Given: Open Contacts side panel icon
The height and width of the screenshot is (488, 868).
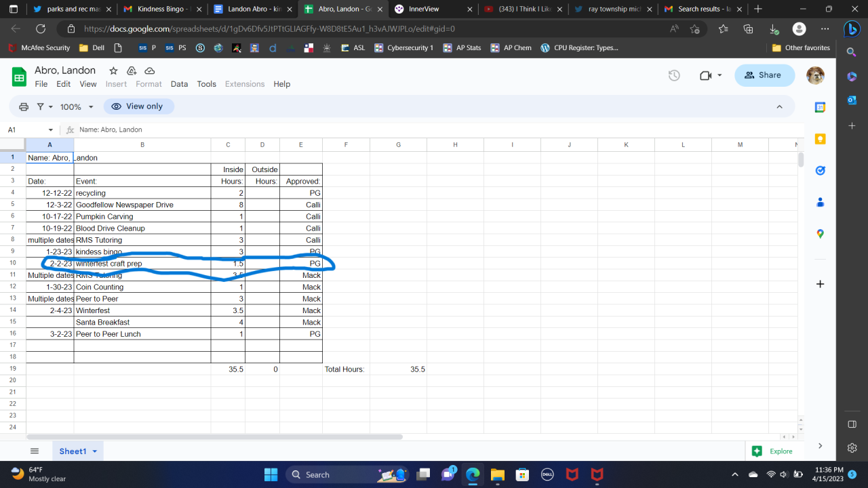Looking at the screenshot, I should 820,202.
